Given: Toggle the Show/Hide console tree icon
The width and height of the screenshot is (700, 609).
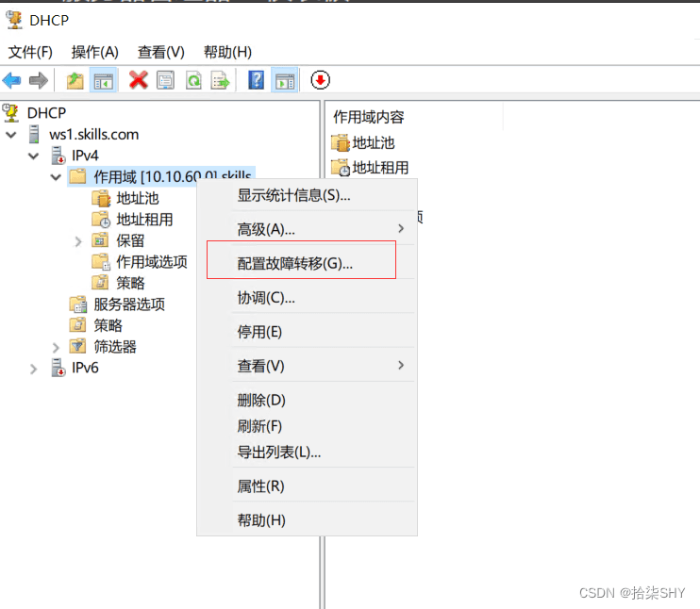Looking at the screenshot, I should [104, 81].
